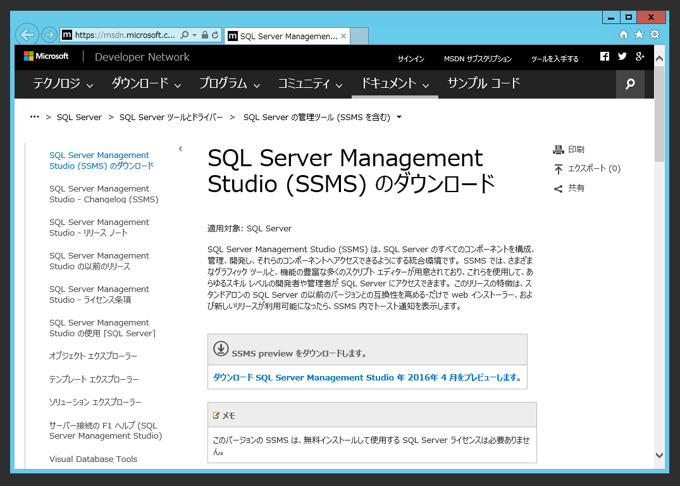Select リリース ノート sidebar item
Screen dimensions: 680x486
[99, 227]
